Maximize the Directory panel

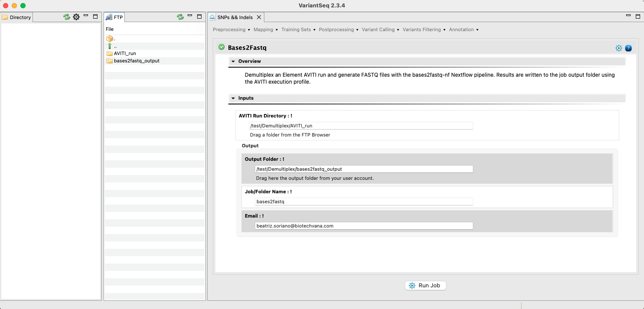click(x=95, y=16)
